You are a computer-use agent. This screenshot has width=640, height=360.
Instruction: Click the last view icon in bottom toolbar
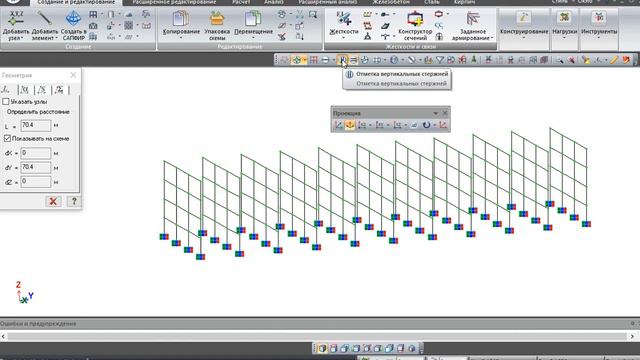[411, 348]
